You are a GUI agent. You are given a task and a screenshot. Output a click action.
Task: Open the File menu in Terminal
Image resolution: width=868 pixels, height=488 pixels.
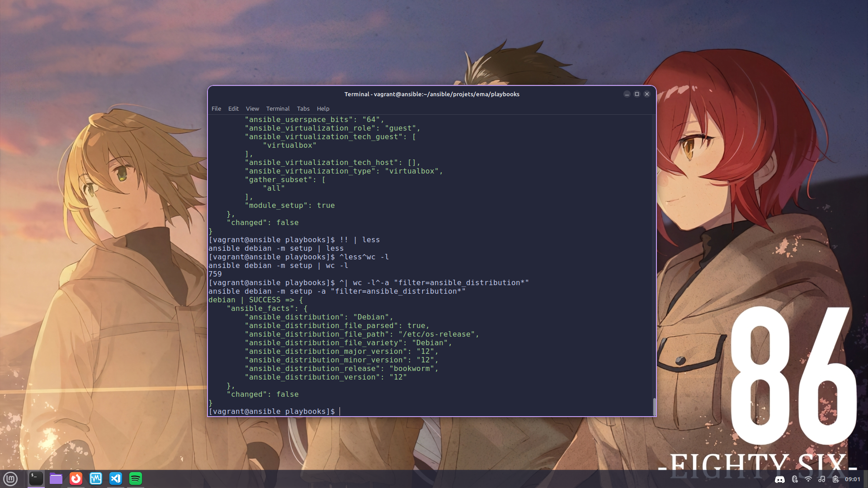(x=216, y=108)
